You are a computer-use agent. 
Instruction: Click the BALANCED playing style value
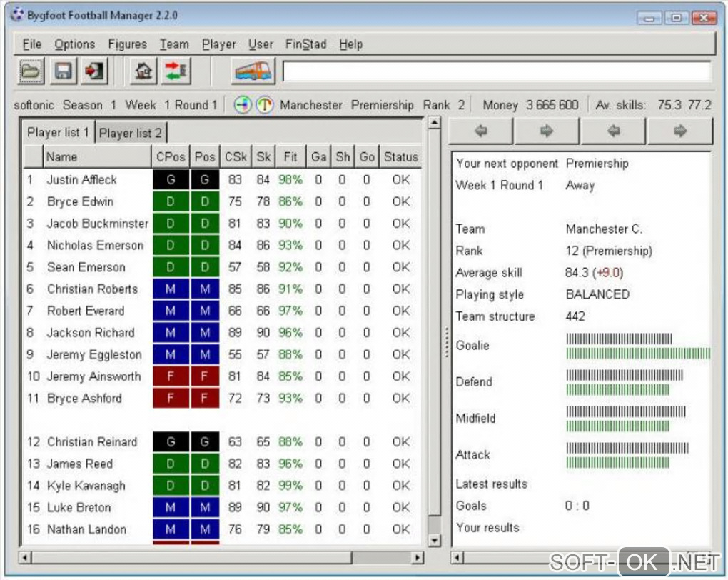(597, 295)
